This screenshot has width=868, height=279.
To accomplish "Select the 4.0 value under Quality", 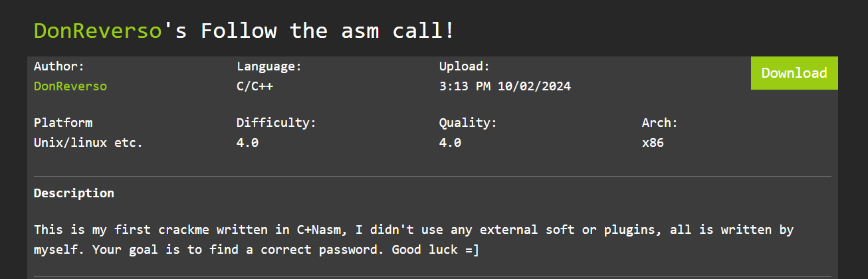I will [450, 143].
